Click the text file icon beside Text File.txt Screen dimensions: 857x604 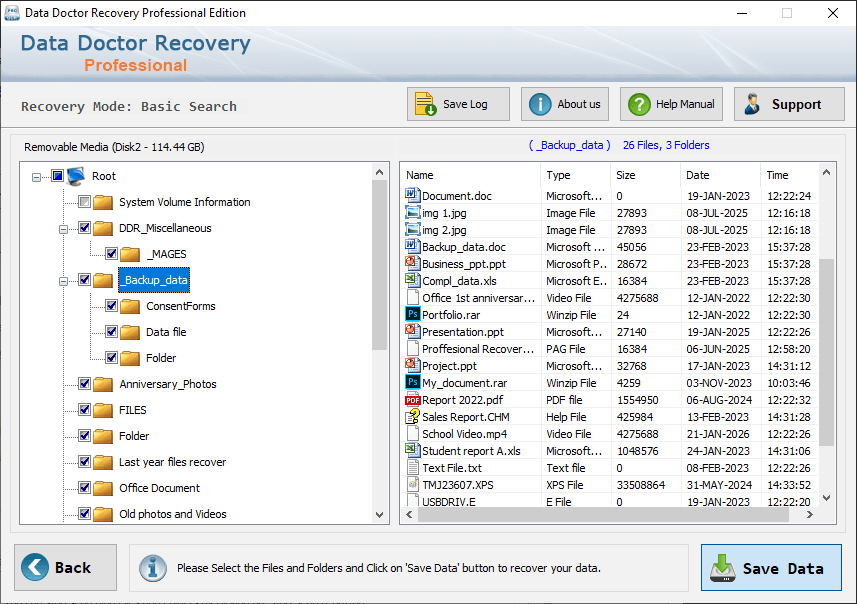(413, 467)
